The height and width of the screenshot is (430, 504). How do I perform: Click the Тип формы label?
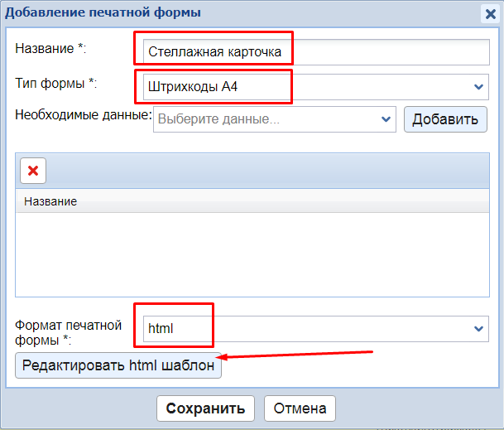pyautogui.click(x=55, y=83)
